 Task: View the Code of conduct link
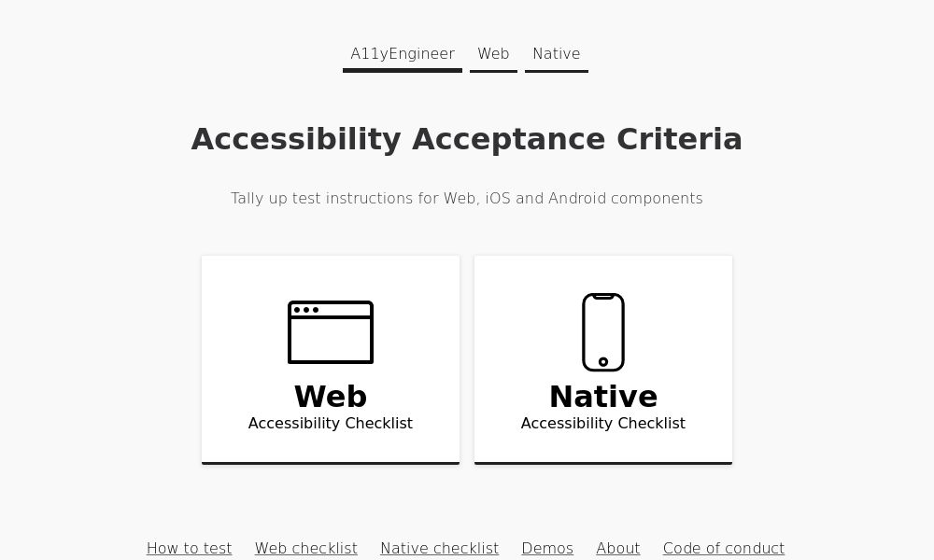coord(724,548)
